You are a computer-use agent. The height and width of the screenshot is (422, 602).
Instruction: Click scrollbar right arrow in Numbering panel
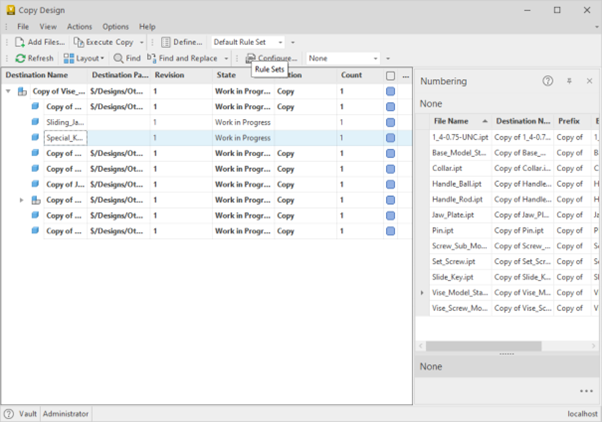point(594,346)
